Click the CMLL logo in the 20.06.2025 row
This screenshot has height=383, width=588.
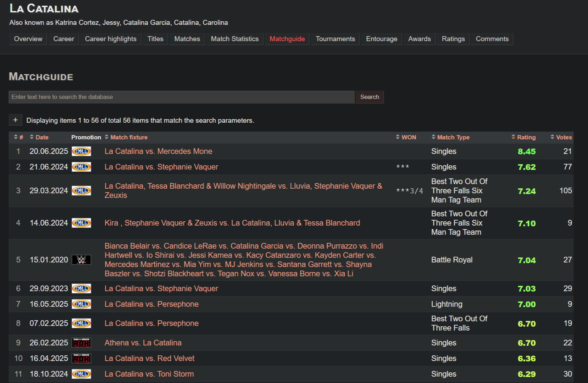point(81,151)
